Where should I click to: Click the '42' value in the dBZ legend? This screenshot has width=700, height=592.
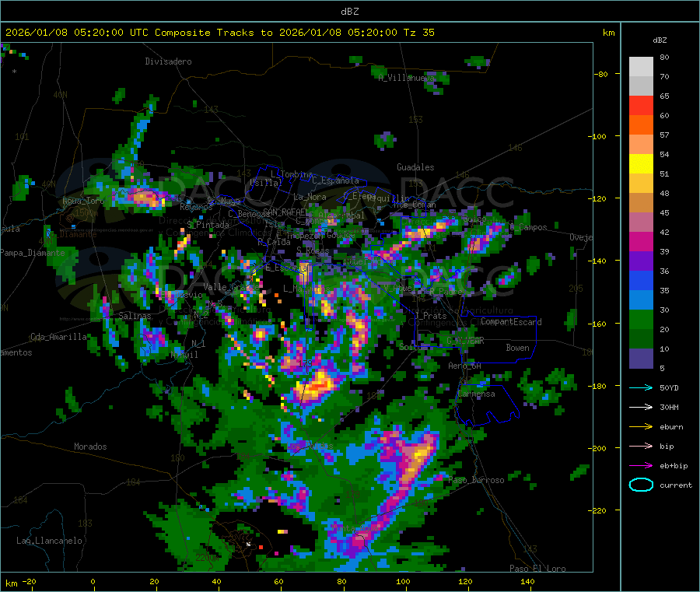click(x=664, y=232)
